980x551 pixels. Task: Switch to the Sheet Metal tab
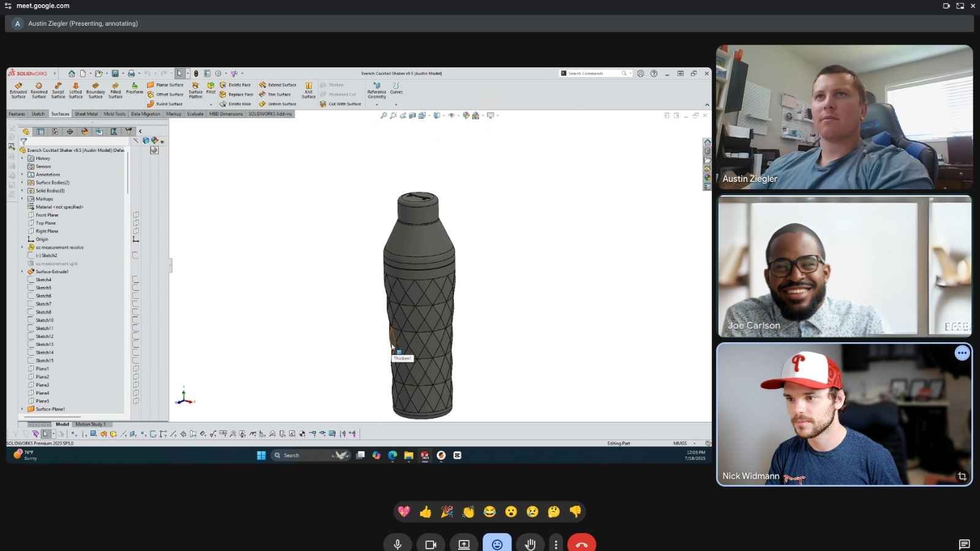pos(86,114)
